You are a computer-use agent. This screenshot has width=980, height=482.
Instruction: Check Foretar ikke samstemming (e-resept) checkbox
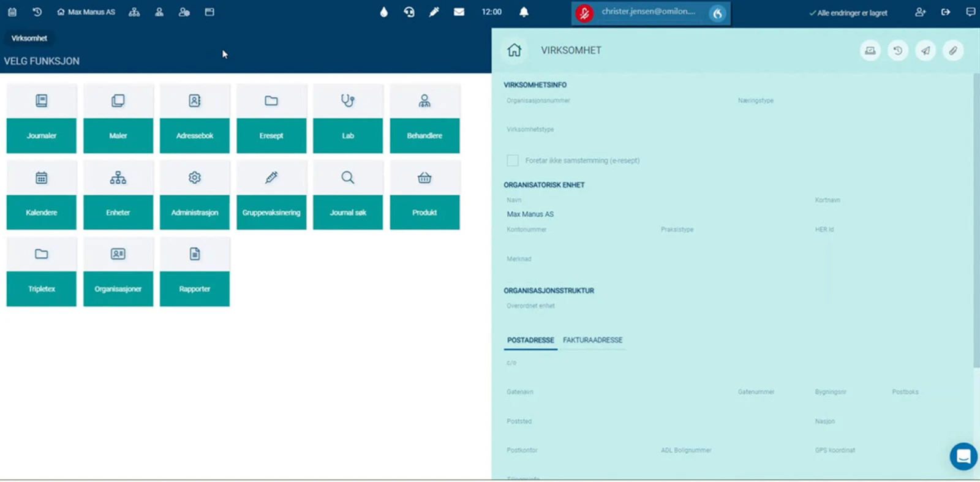513,160
